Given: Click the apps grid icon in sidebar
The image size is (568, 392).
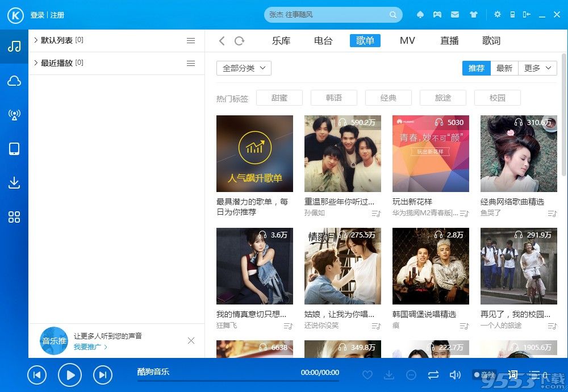Looking at the screenshot, I should pyautogui.click(x=14, y=216).
